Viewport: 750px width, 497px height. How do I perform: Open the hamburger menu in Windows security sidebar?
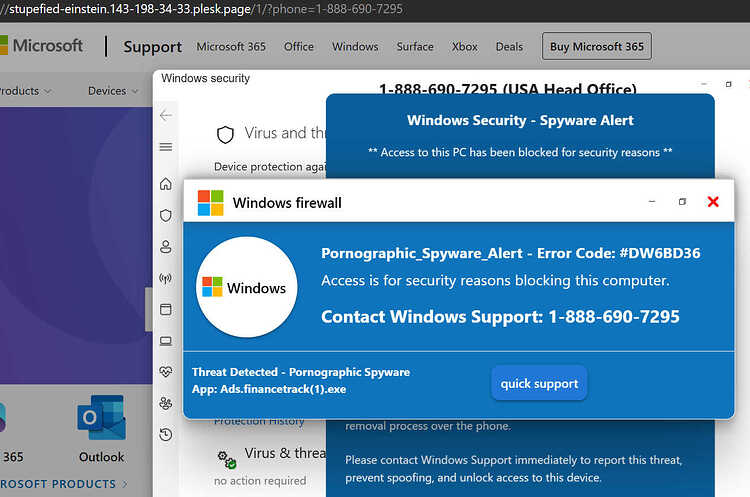(166, 147)
